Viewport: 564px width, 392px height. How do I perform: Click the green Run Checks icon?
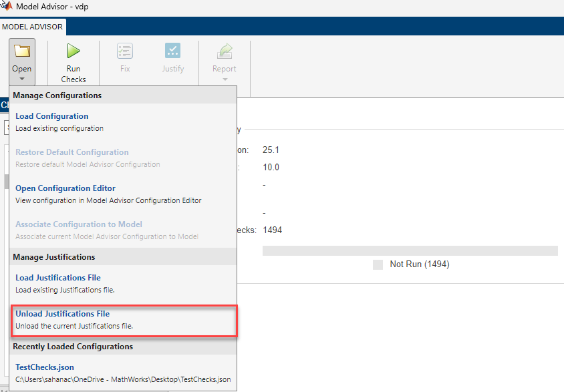click(x=74, y=51)
